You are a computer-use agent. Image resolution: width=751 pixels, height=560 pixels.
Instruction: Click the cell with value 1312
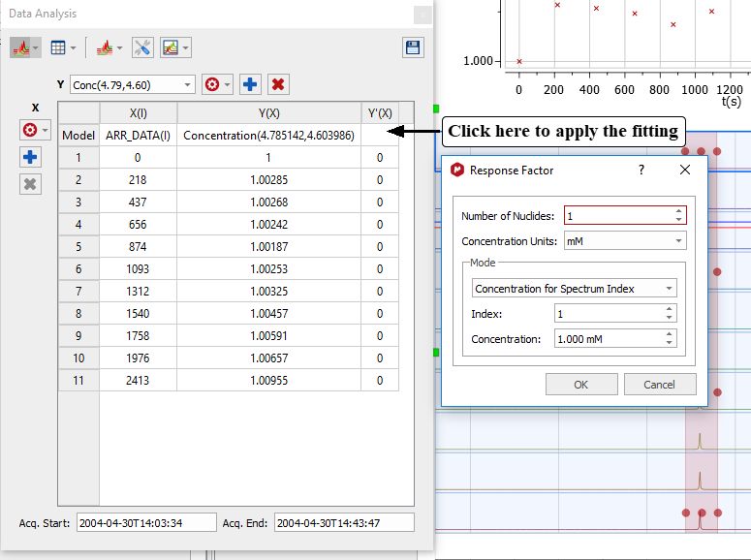coord(138,292)
